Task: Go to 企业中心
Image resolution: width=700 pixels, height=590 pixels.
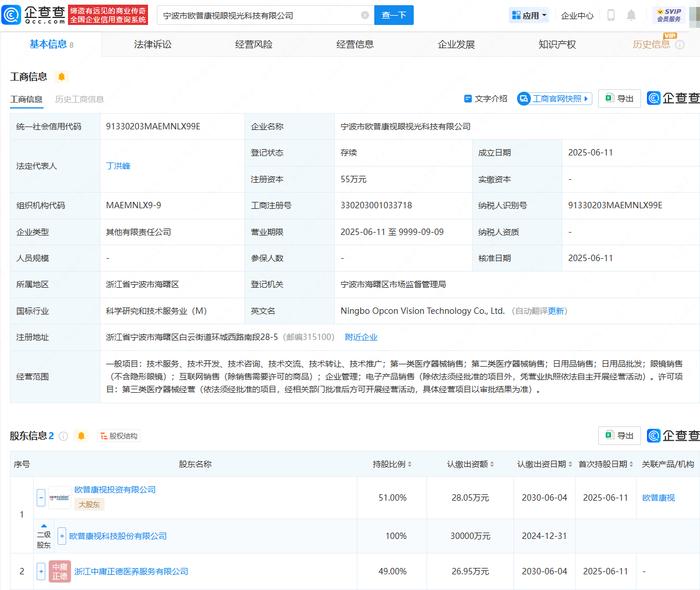Action: pyautogui.click(x=577, y=16)
